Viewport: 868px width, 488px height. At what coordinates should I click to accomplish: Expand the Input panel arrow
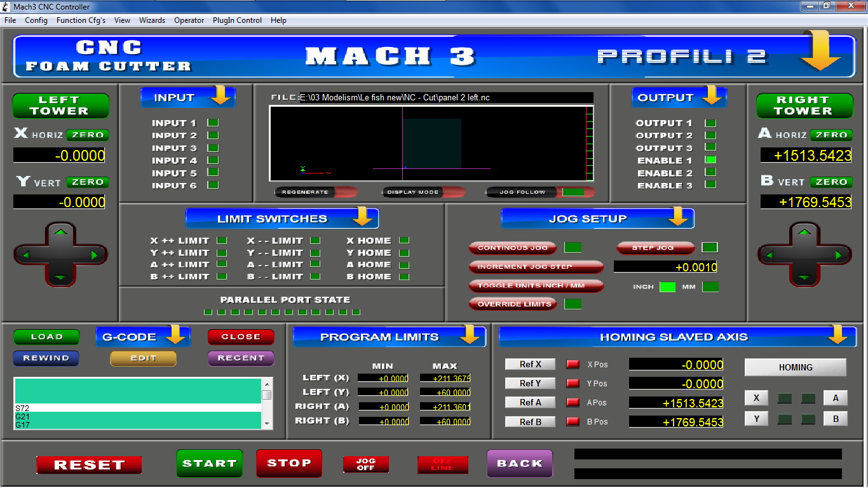point(221,96)
